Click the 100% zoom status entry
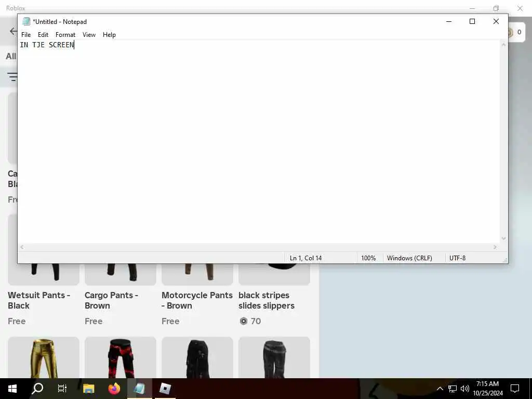This screenshot has height=399, width=532. point(368,258)
